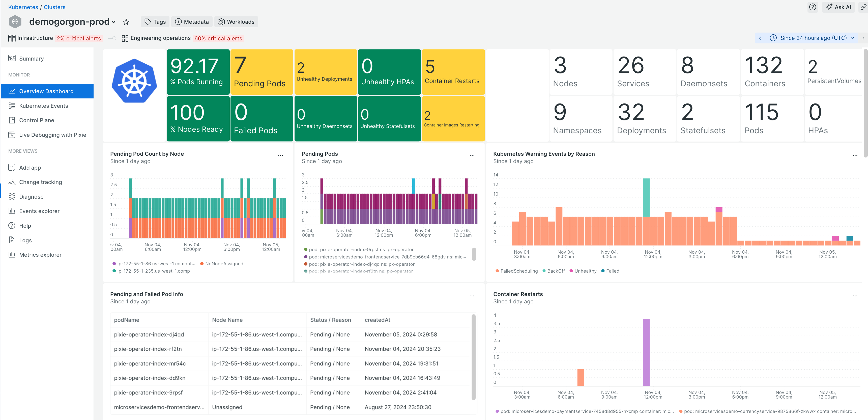868x420 pixels.
Task: Open the Workloads button
Action: click(x=236, y=22)
